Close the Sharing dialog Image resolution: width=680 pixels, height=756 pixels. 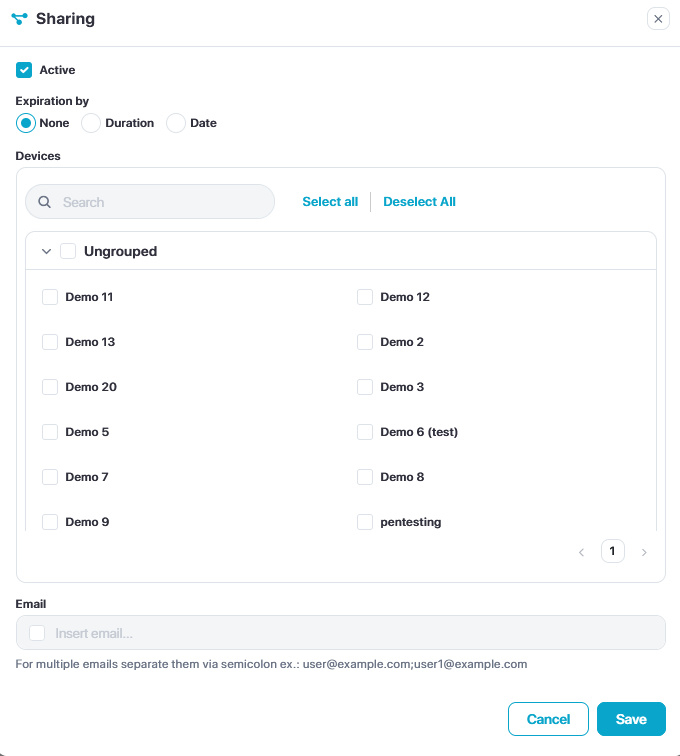(658, 19)
